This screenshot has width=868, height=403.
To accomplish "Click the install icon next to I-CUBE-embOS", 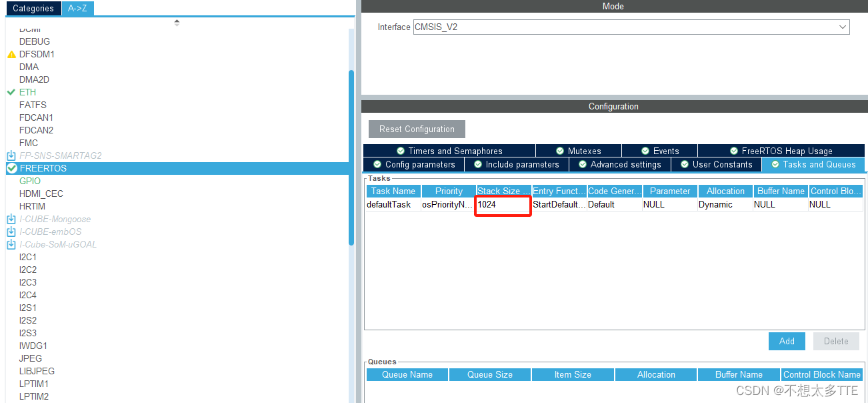I will [x=11, y=232].
